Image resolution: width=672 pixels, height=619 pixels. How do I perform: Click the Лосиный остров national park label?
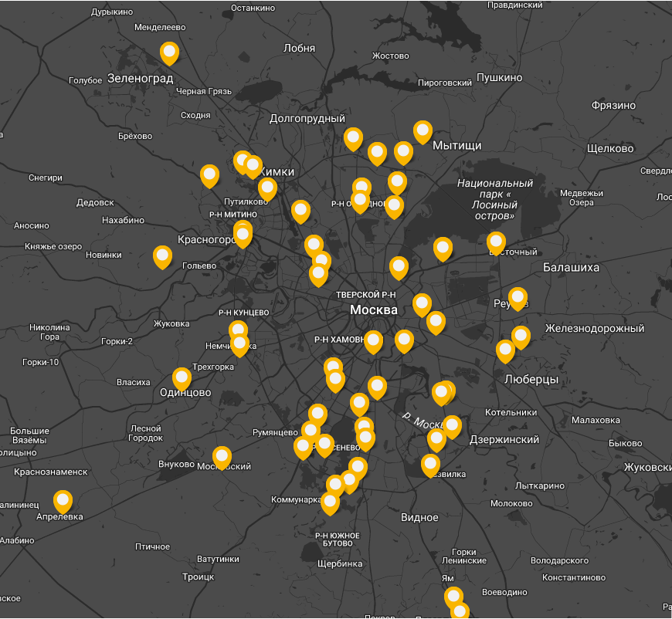[495, 200]
